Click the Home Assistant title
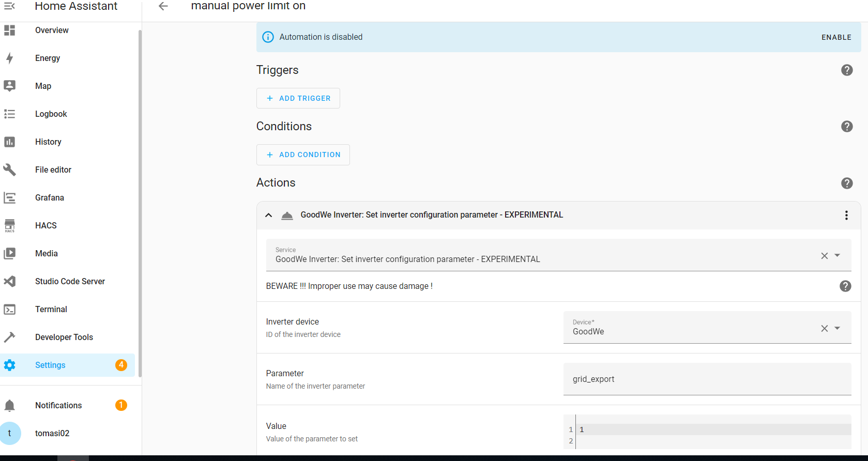 (76, 6)
